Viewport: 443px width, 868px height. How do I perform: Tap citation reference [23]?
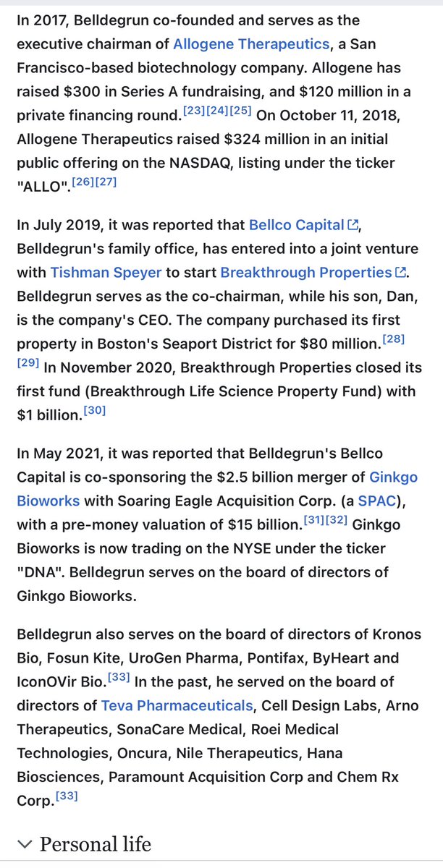(193, 111)
